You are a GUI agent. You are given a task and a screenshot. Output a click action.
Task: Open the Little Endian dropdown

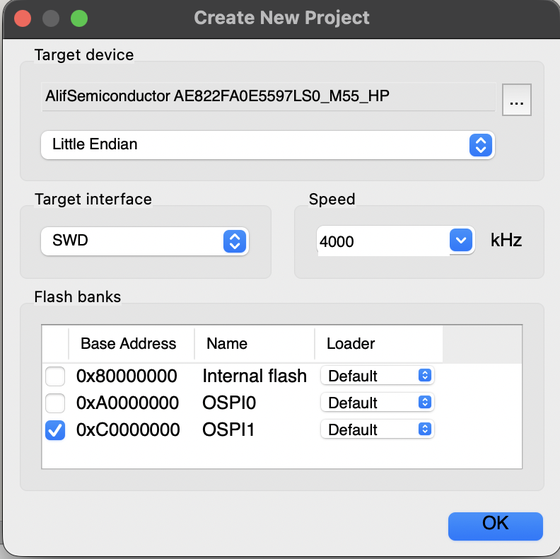[x=268, y=145]
